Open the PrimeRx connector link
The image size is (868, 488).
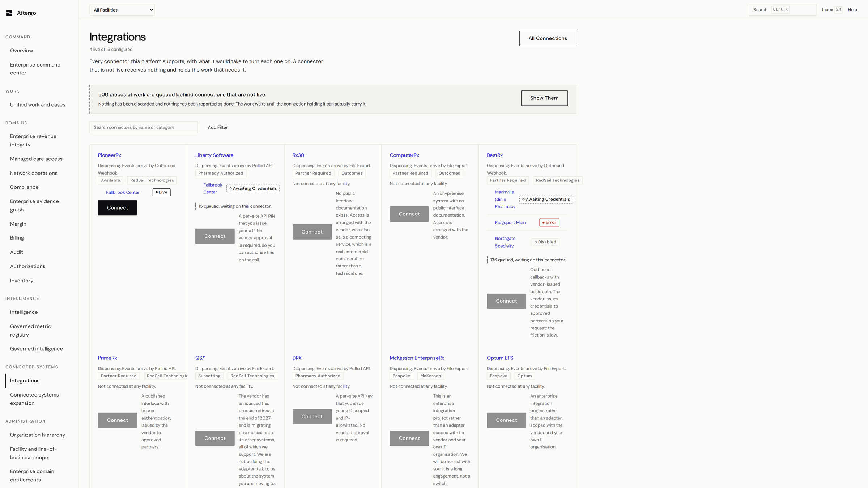point(107,358)
